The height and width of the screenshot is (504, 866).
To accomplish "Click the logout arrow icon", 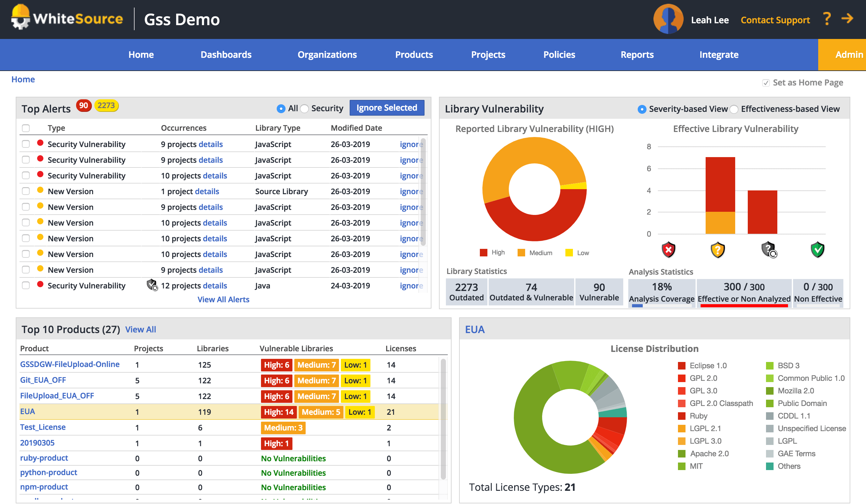I will (847, 18).
